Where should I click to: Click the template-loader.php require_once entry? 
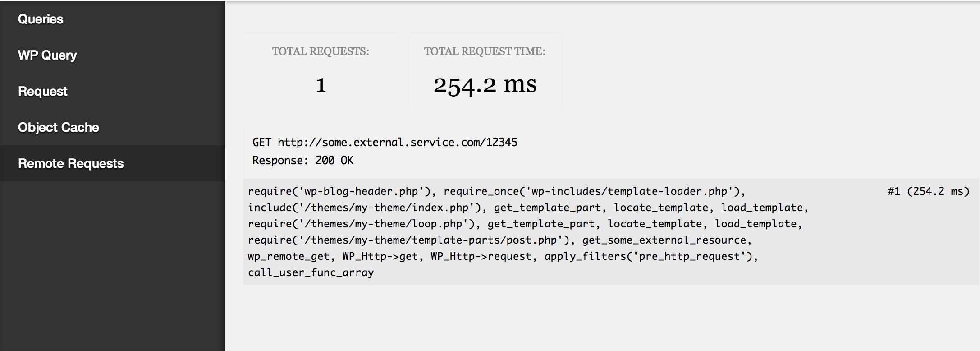[594, 191]
